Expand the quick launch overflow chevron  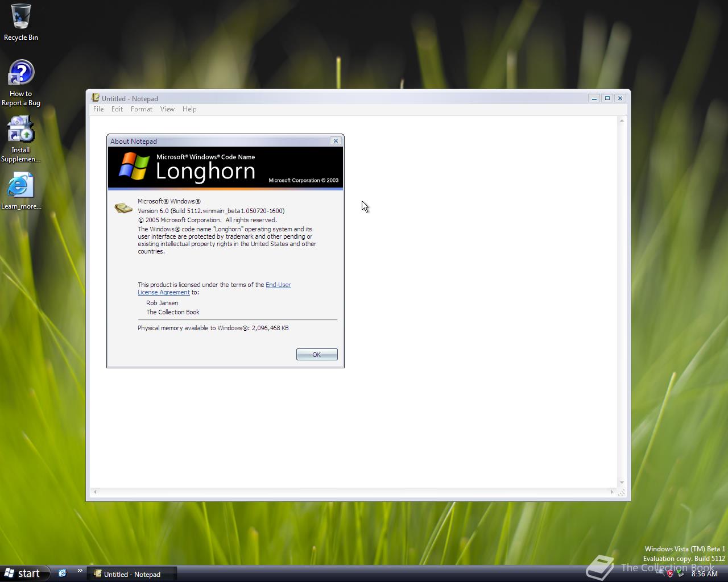(80, 571)
